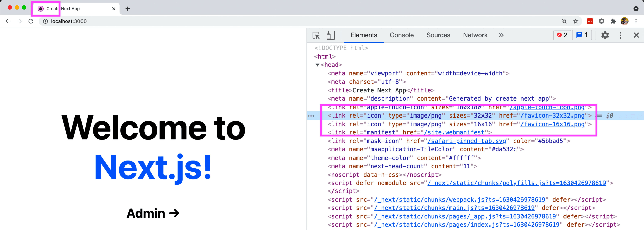
Task: Select the msapplication-TileColor meta node
Action: tap(425, 149)
